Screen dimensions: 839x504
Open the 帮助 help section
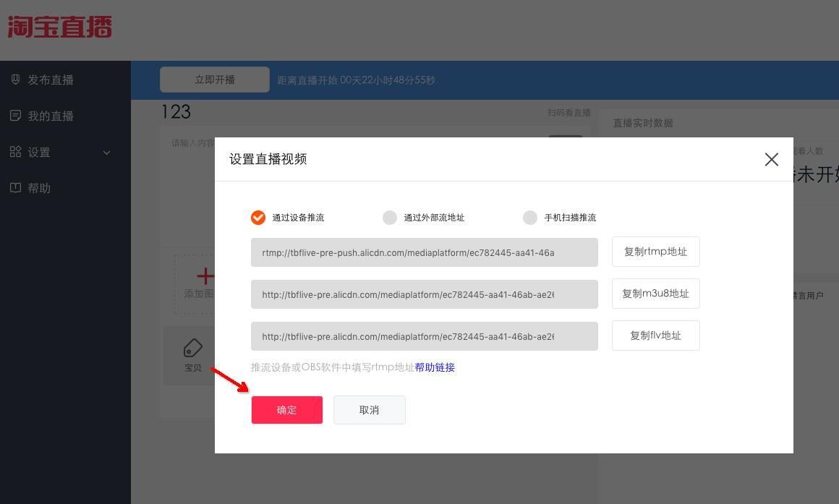coord(40,188)
